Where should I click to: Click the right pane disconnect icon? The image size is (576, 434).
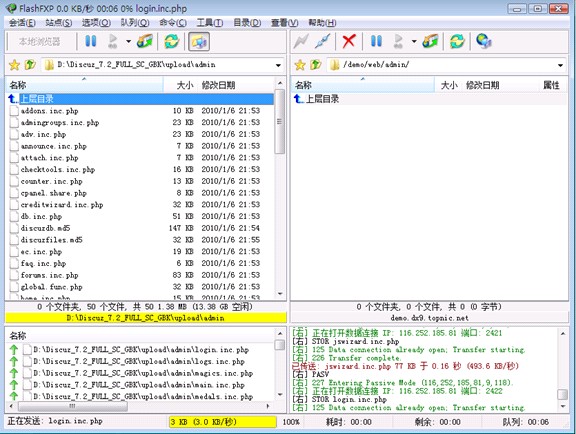click(x=322, y=41)
